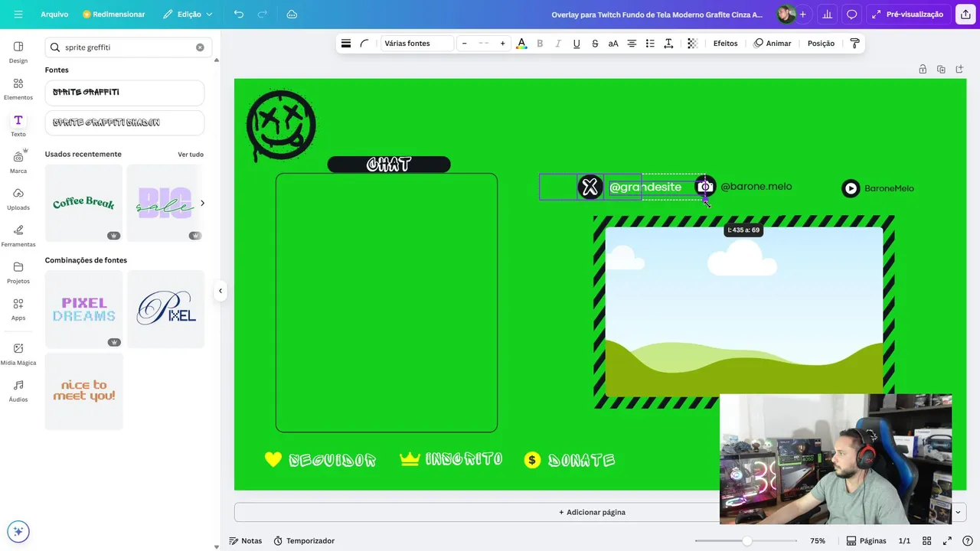The image size is (980, 551).
Task: Open the Uploads sidebar tab
Action: (x=18, y=199)
